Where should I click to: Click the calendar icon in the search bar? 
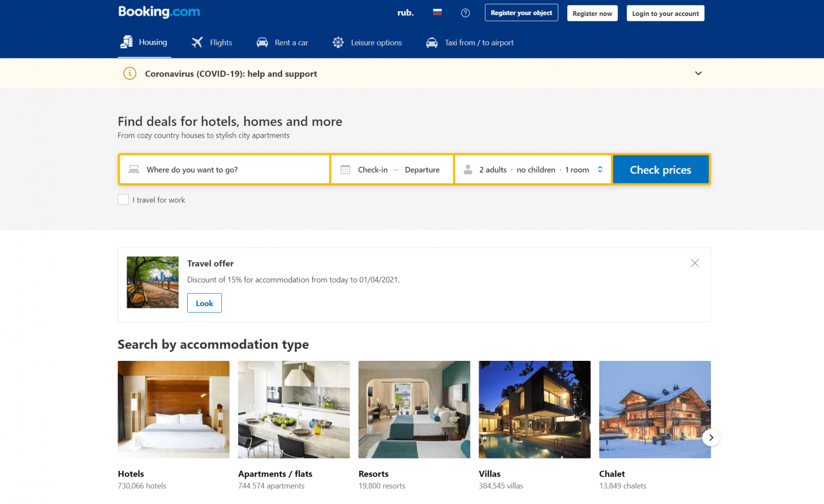coord(345,169)
